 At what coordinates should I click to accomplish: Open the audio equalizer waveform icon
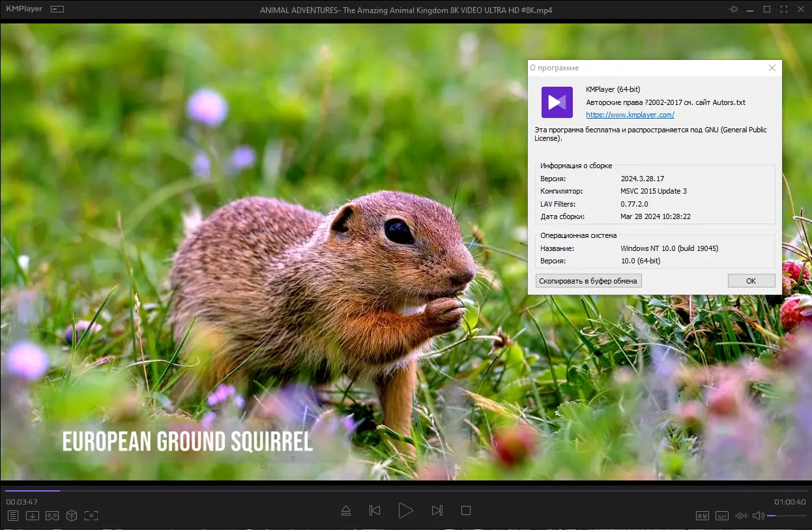(x=742, y=516)
